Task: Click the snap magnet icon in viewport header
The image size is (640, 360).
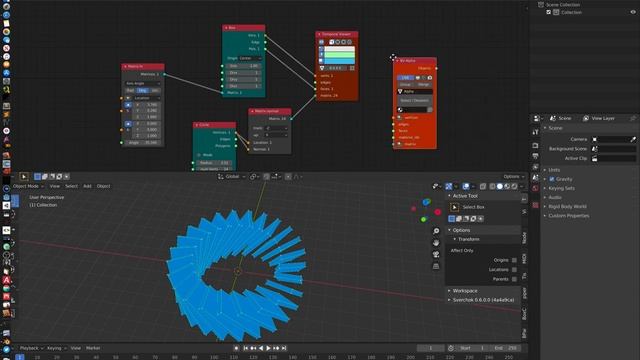Action: [x=266, y=177]
